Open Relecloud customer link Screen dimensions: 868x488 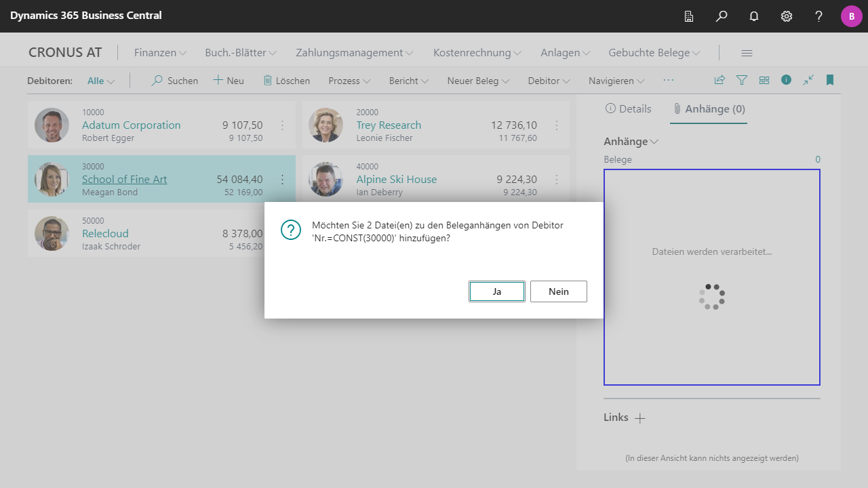click(105, 234)
